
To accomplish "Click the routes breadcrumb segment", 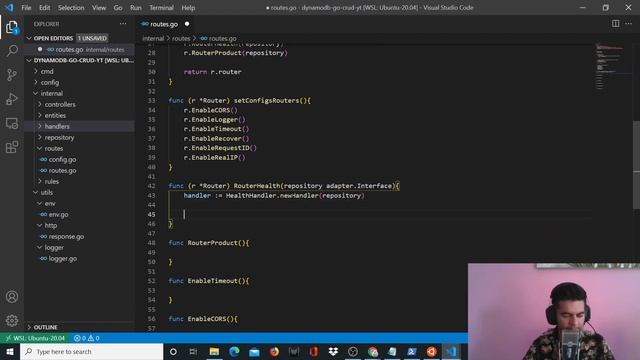I will [x=181, y=38].
